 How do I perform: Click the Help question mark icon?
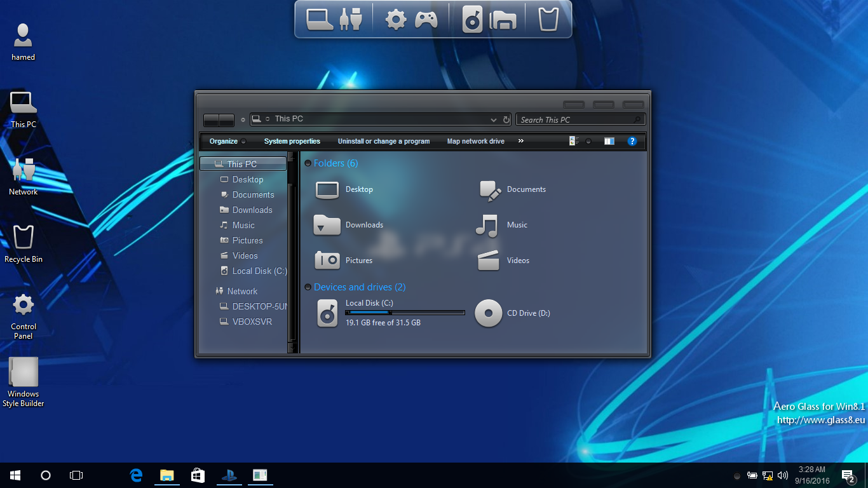point(632,141)
